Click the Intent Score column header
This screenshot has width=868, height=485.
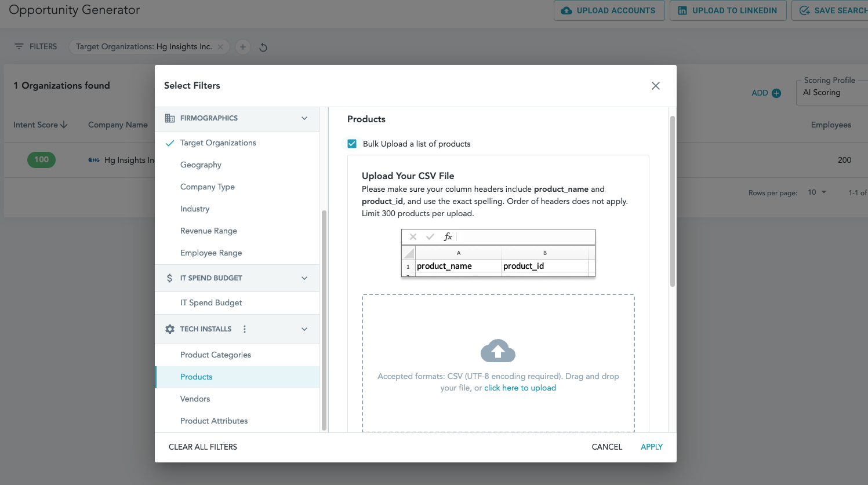tap(41, 125)
